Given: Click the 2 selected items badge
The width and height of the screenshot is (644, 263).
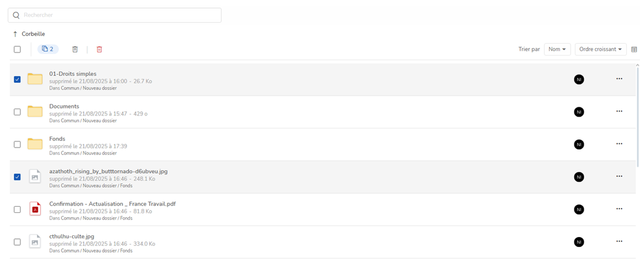Looking at the screenshot, I should pyautogui.click(x=48, y=49).
